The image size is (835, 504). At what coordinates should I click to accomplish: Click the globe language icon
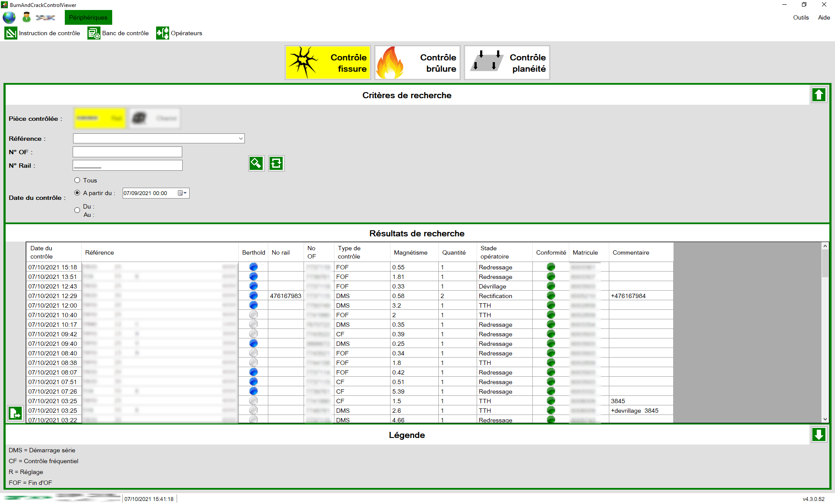(x=9, y=17)
